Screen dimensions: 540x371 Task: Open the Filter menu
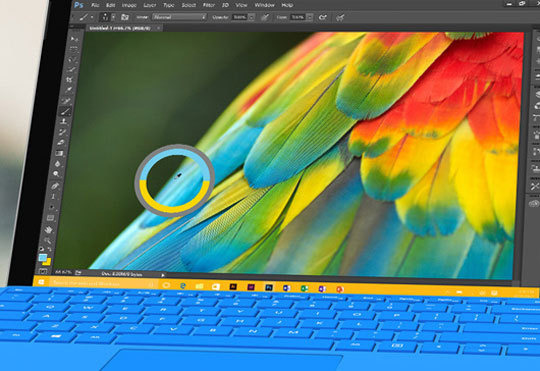click(x=209, y=5)
